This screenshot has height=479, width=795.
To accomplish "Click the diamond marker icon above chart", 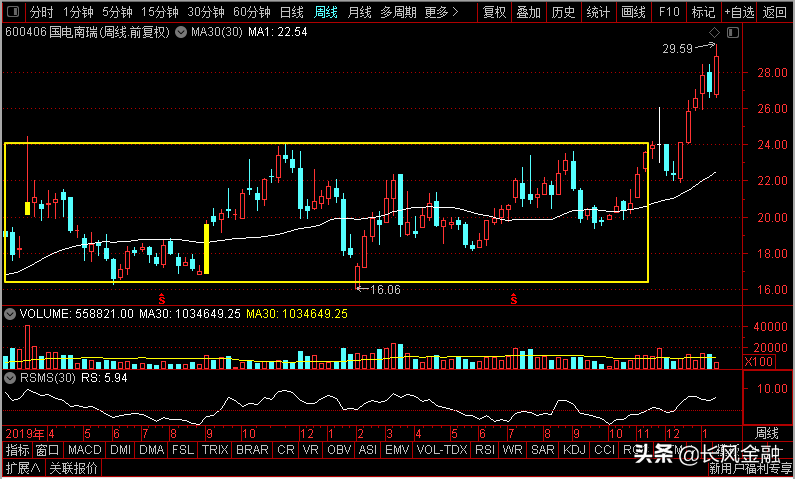I will click(714, 33).
